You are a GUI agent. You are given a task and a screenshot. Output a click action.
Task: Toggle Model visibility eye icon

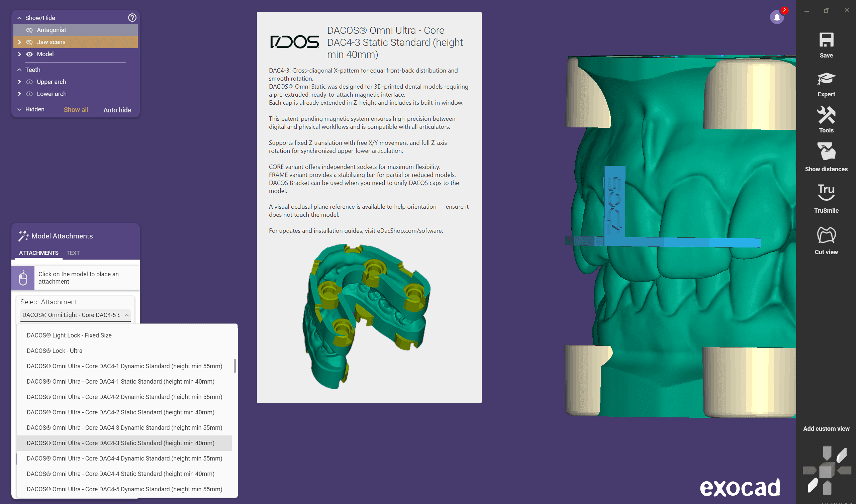(x=29, y=54)
